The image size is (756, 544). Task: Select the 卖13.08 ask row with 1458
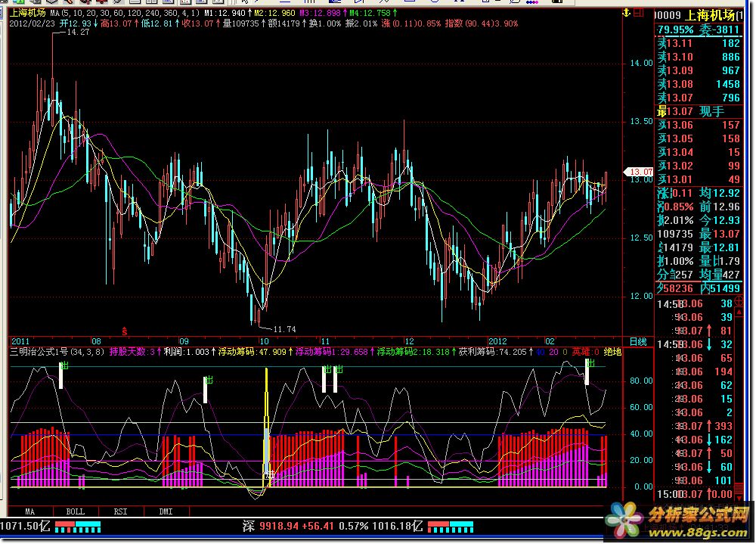tap(699, 84)
